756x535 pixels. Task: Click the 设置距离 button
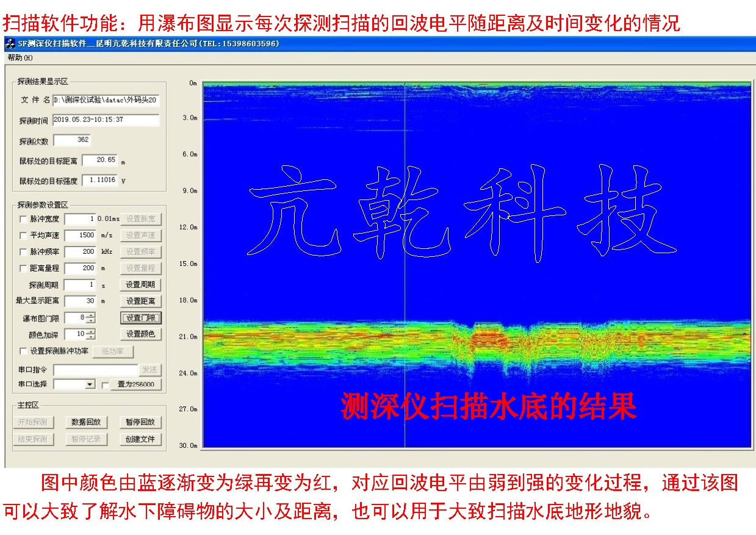point(140,301)
